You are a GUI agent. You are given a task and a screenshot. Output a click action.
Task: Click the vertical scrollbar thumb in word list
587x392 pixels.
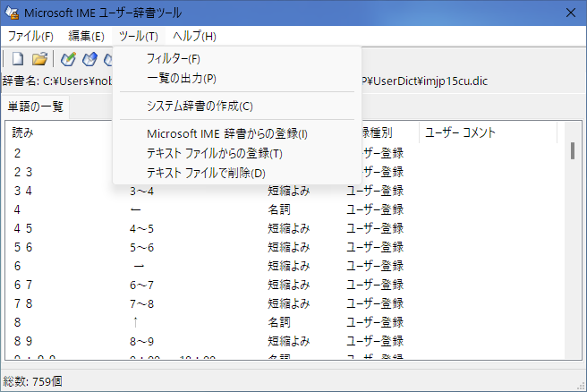click(x=573, y=150)
